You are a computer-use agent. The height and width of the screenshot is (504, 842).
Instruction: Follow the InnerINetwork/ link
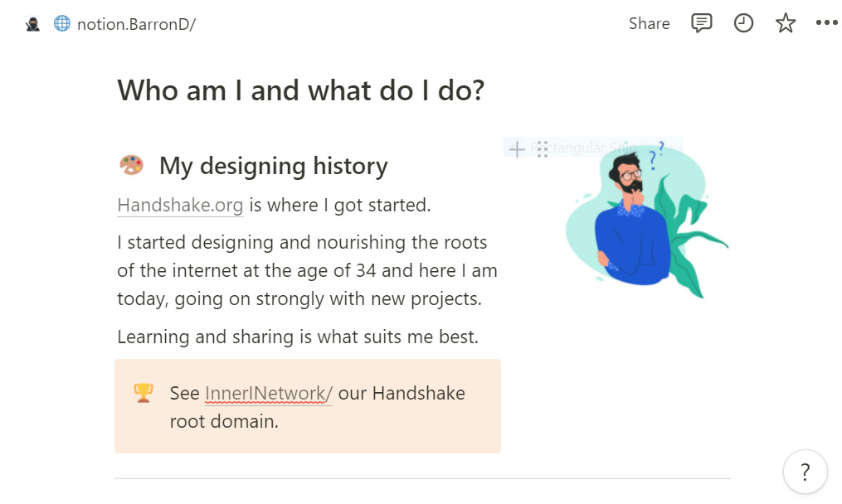point(269,394)
